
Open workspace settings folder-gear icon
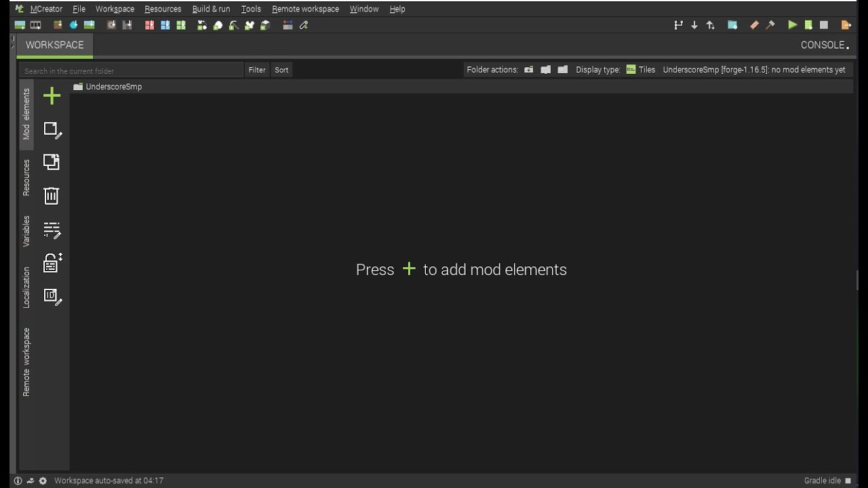tap(732, 25)
